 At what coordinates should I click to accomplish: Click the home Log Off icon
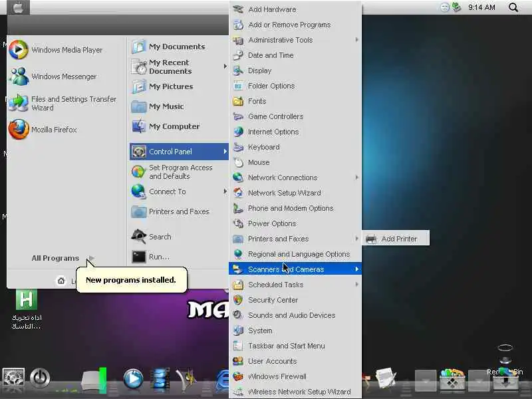coord(61,281)
